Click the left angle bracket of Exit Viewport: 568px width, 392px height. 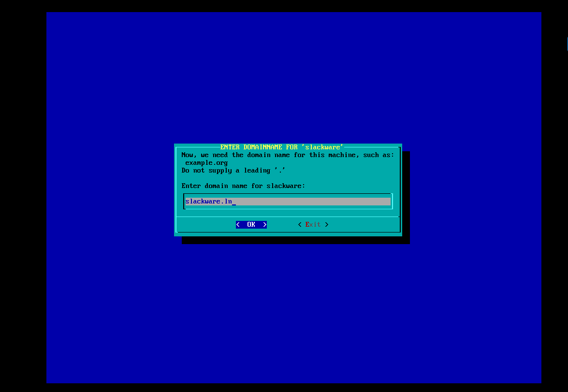coord(300,224)
